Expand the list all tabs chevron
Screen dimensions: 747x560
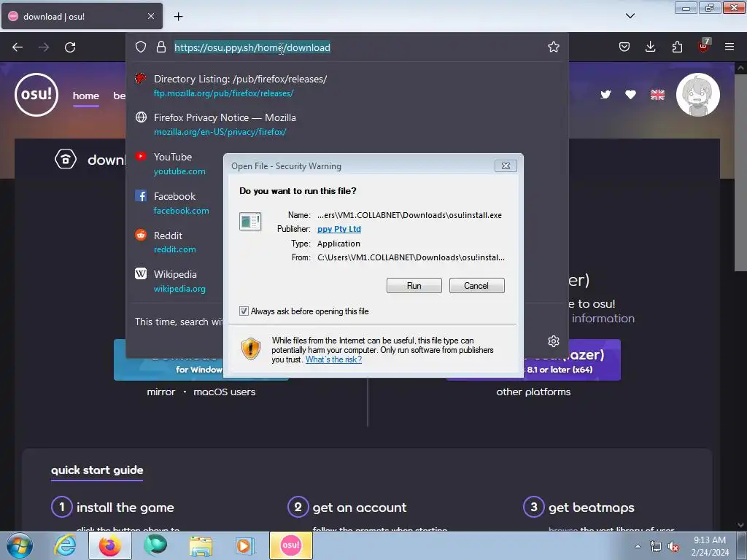click(x=630, y=16)
